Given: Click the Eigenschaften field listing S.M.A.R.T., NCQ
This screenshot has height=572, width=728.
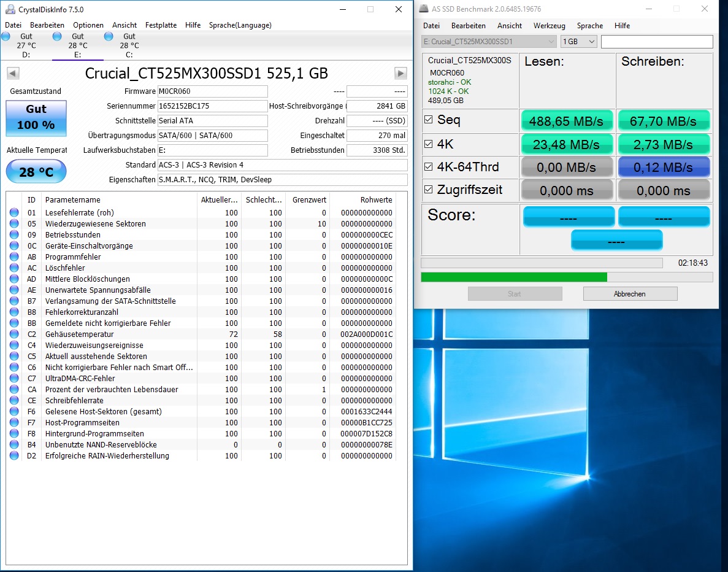Looking at the screenshot, I should tap(283, 180).
